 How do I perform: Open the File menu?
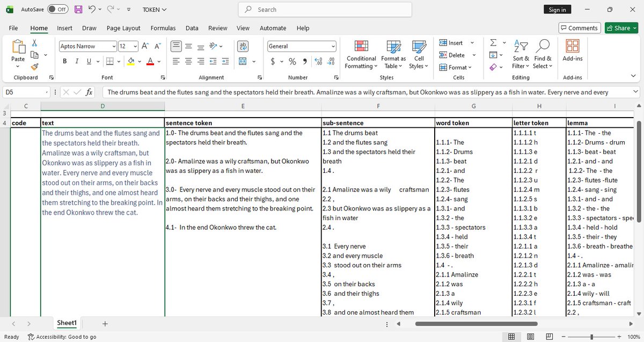(13, 28)
